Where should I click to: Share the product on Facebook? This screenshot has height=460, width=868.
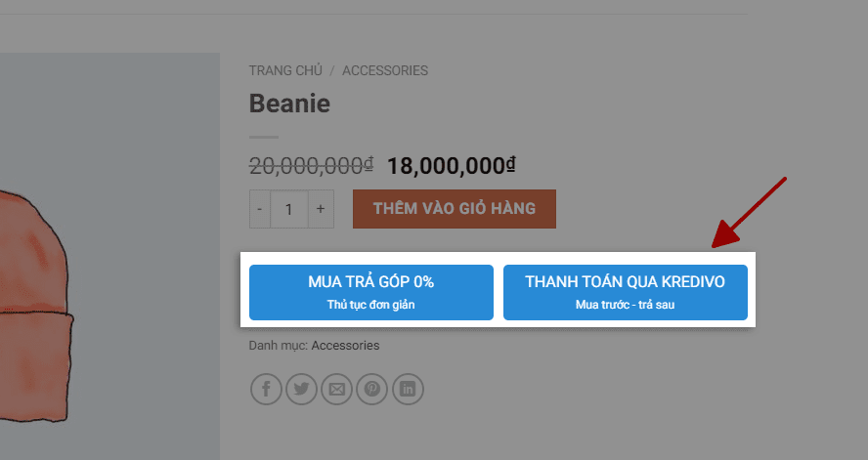pyautogui.click(x=266, y=390)
